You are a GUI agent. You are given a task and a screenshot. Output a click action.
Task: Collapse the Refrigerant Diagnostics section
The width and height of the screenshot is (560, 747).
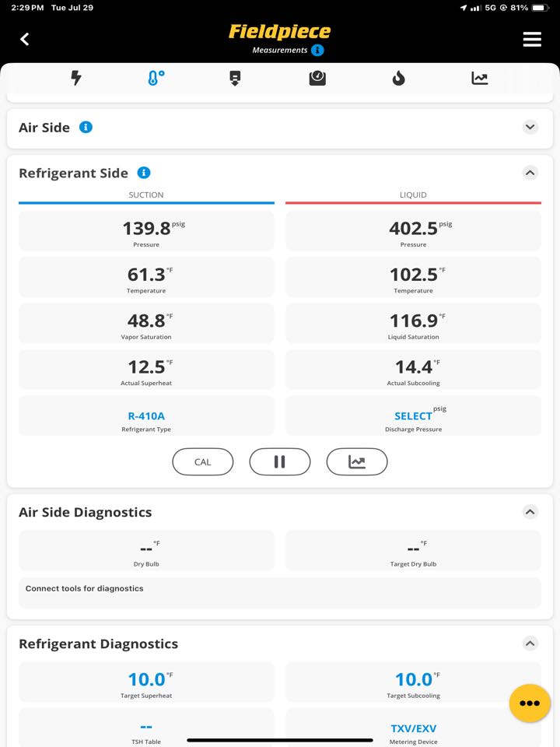click(530, 644)
